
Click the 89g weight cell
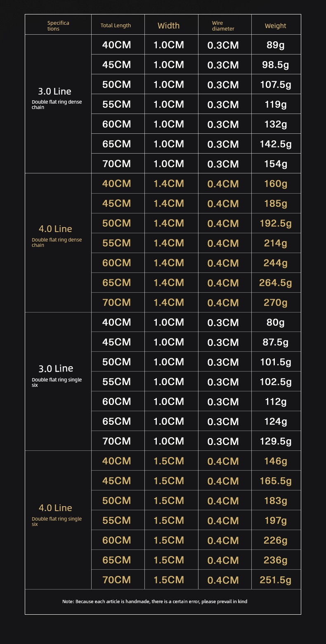(276, 45)
